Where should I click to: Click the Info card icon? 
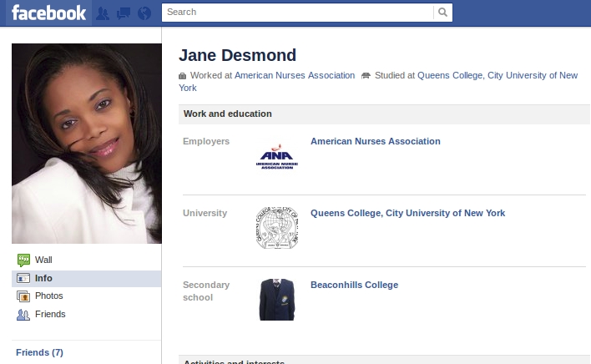pos(23,279)
